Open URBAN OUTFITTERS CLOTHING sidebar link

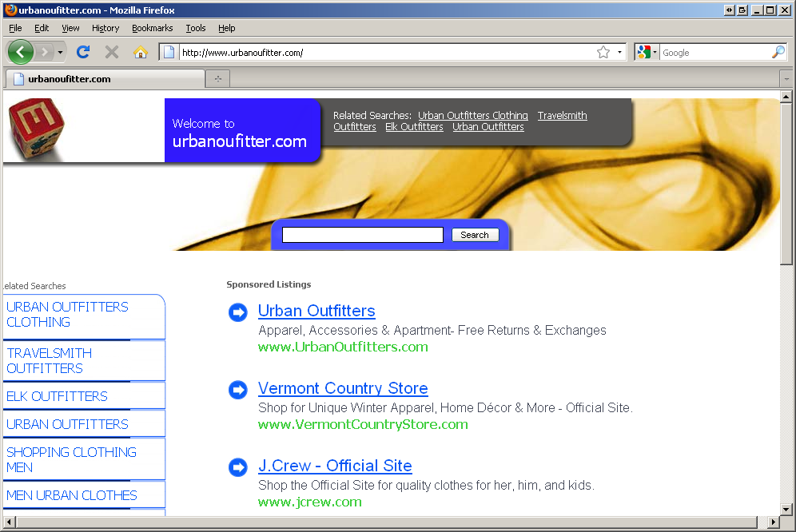67,314
